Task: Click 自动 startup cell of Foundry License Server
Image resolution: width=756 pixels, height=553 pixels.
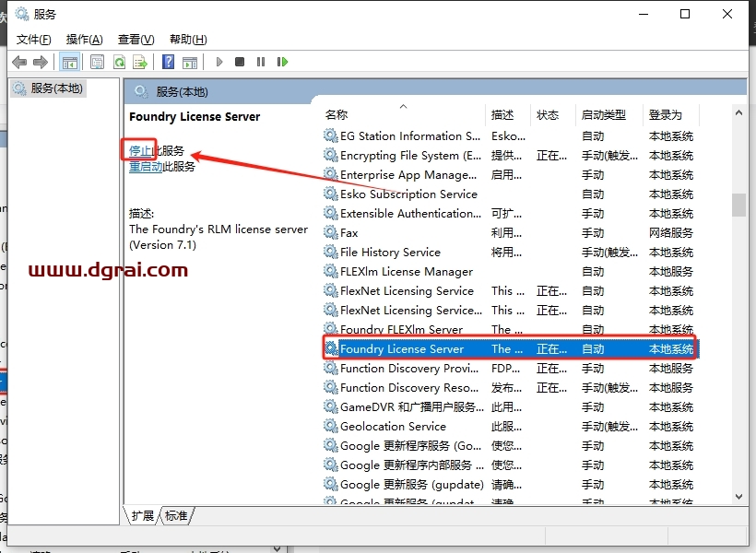Action: tap(593, 348)
